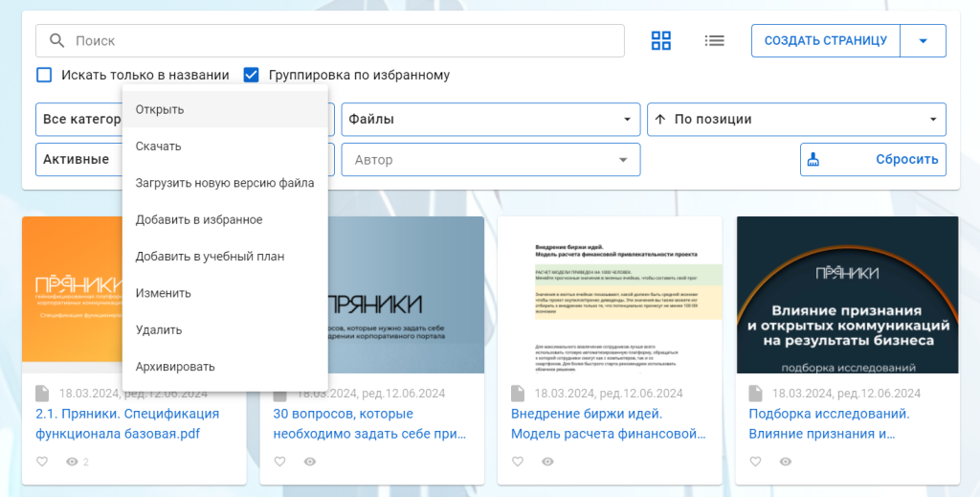
Task: Click the search magnifier icon
Action: click(56, 40)
